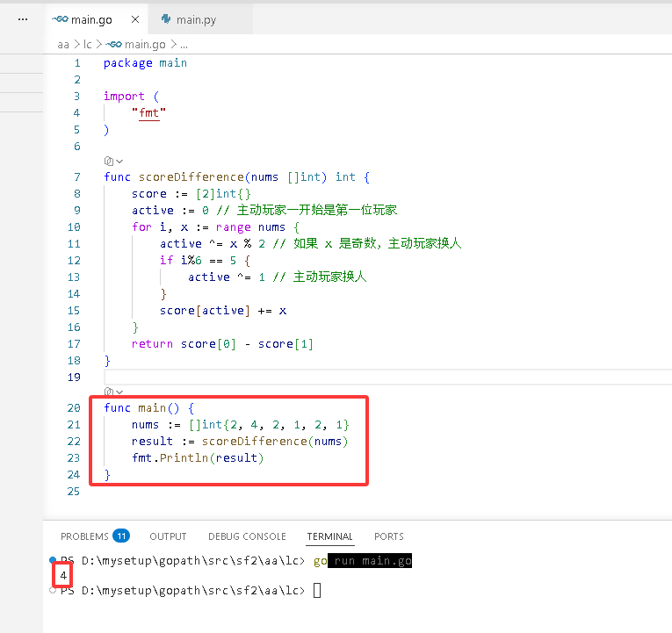This screenshot has height=633, width=672.
Task: Select the 'lc' breadcrumb folder
Action: click(88, 45)
